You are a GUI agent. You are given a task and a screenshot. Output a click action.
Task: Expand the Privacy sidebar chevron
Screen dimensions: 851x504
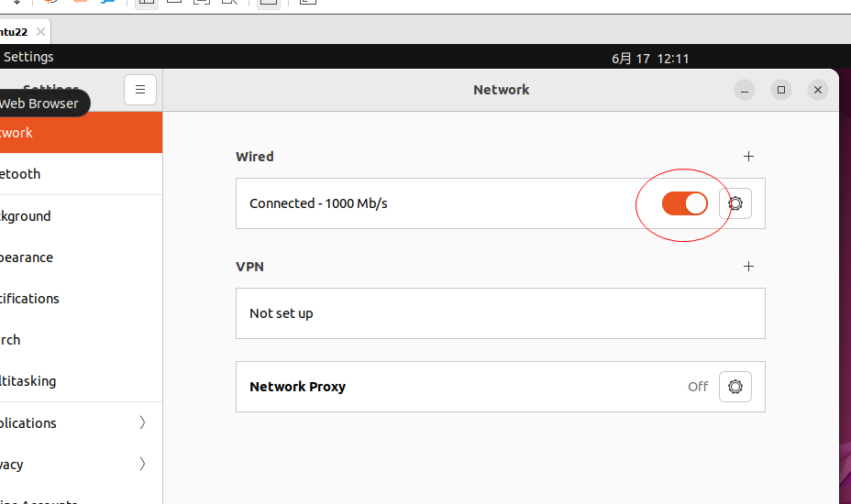pyautogui.click(x=142, y=464)
